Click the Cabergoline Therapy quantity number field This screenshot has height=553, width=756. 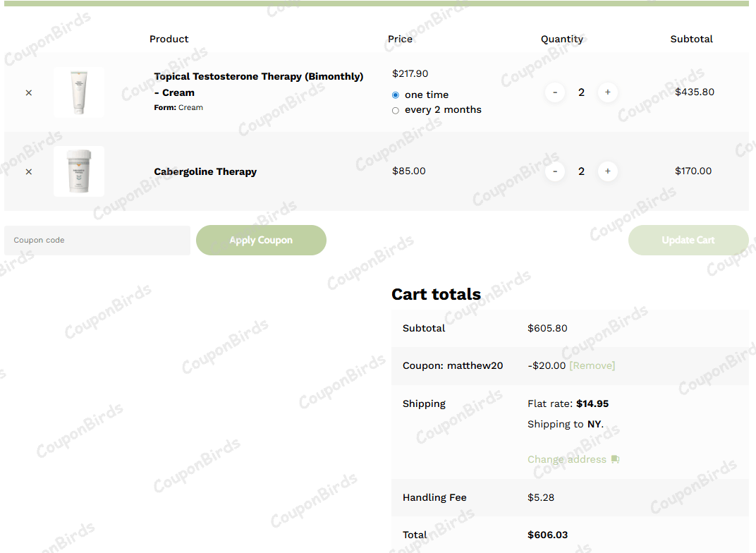point(581,171)
